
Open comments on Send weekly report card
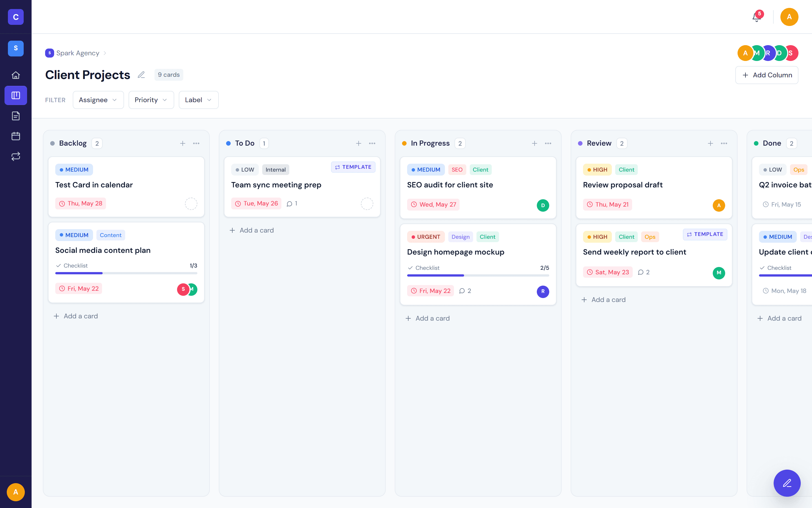point(644,272)
